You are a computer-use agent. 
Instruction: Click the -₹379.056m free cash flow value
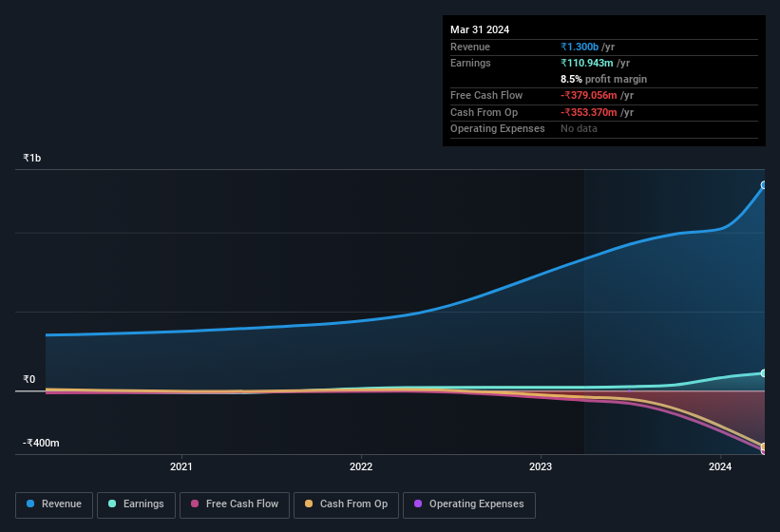point(589,95)
